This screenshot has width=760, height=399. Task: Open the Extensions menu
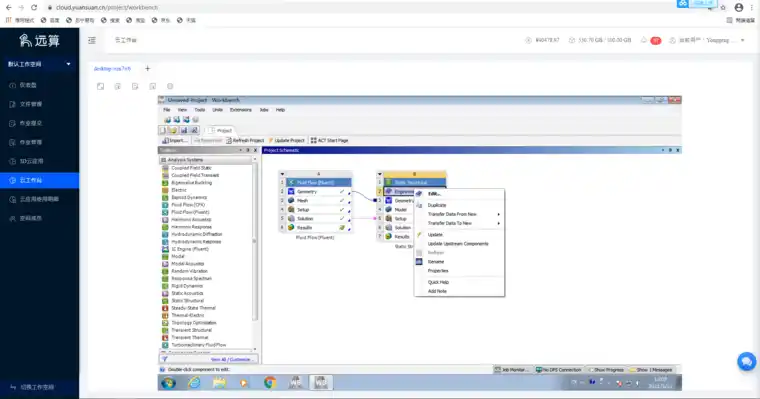click(x=240, y=110)
